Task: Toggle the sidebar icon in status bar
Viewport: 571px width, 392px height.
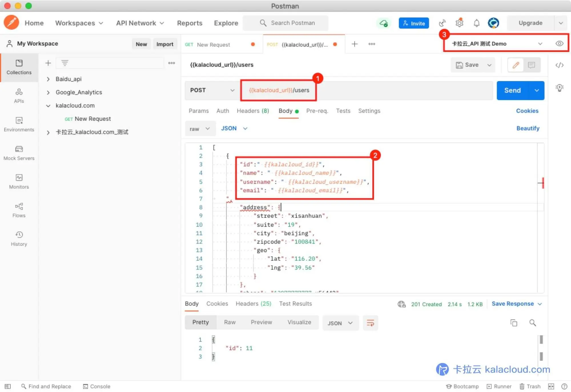Action: (8, 386)
